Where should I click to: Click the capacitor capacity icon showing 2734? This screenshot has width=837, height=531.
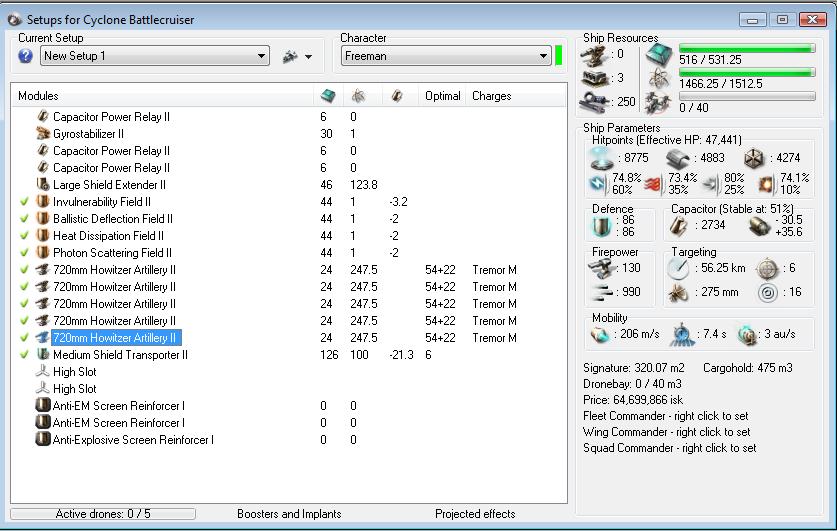coord(678,226)
